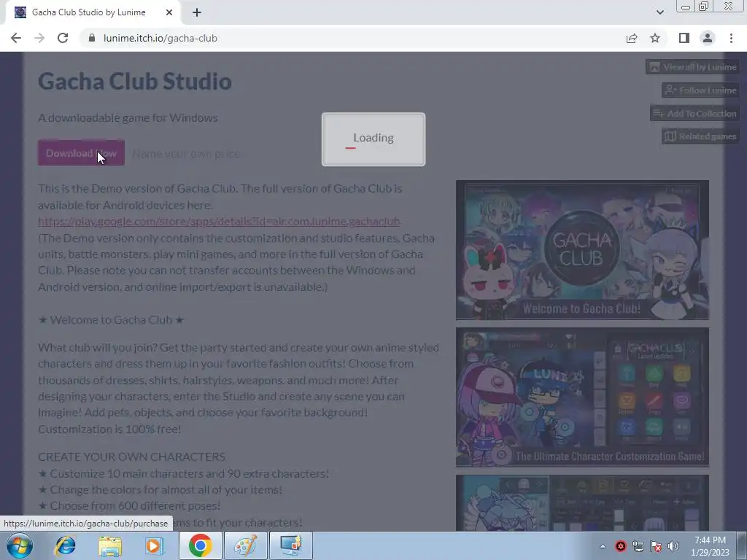The width and height of the screenshot is (747, 560).
Task: Click the Follow Lunime button
Action: pos(701,90)
